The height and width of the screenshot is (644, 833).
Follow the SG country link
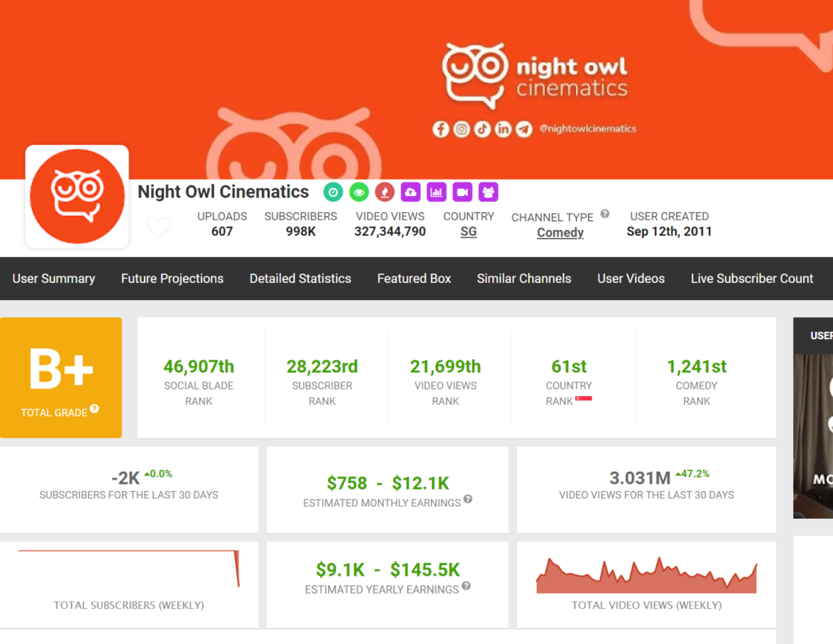(469, 232)
